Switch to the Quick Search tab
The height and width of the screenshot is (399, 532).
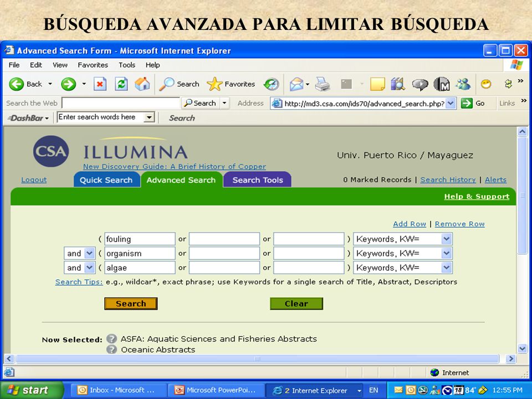click(106, 180)
